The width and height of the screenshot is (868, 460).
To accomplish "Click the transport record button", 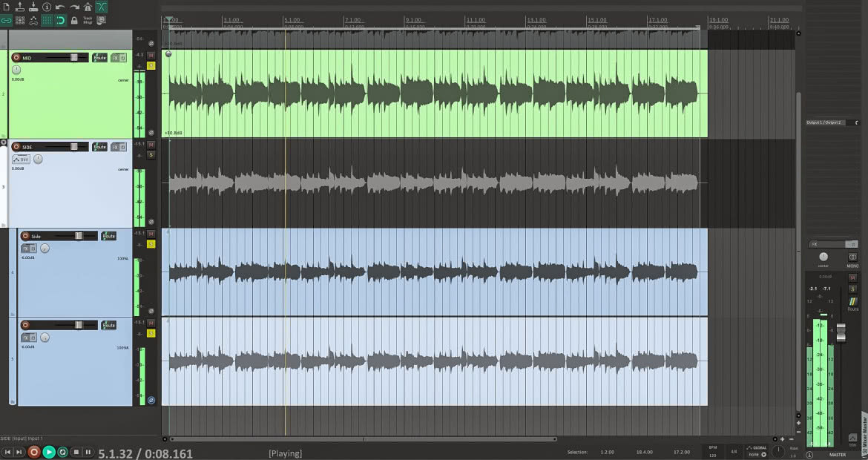I will click(x=34, y=453).
